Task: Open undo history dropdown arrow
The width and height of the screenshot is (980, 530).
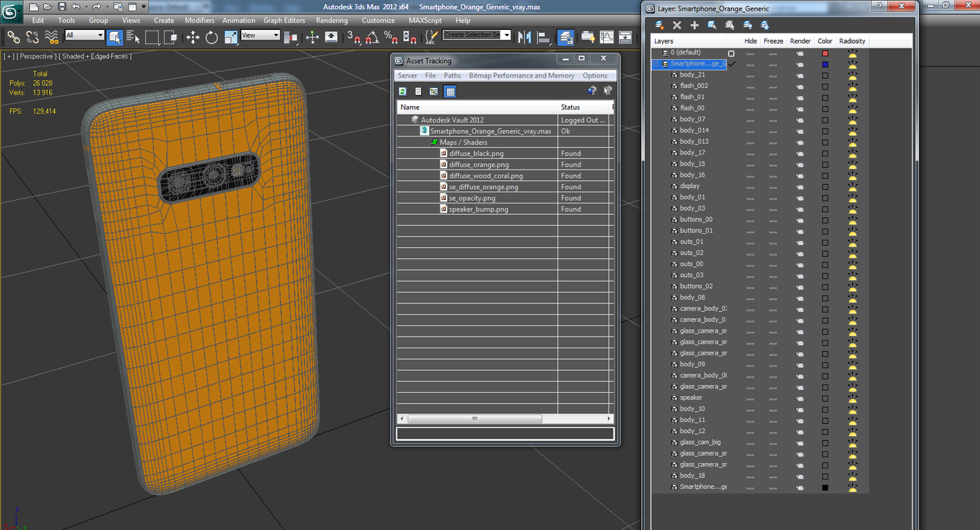Action: (x=86, y=7)
